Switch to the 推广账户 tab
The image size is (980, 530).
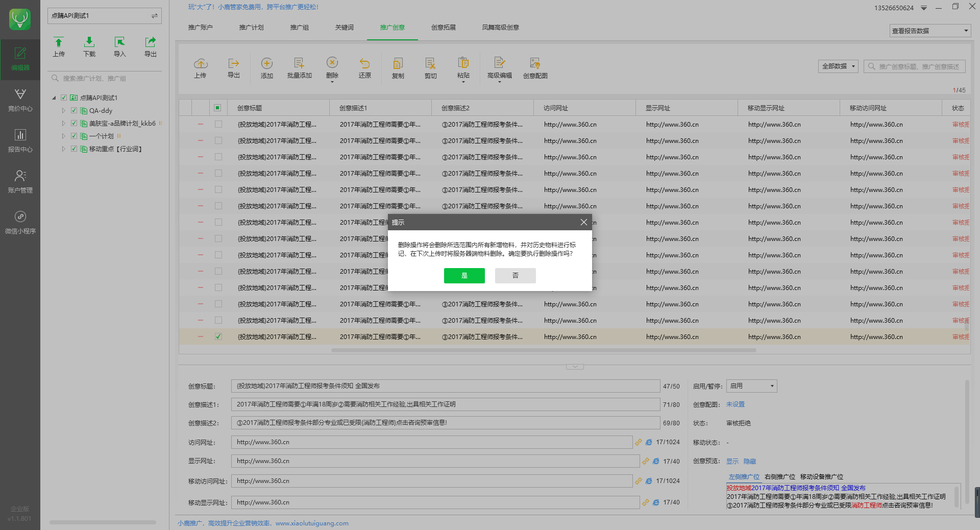click(x=200, y=28)
